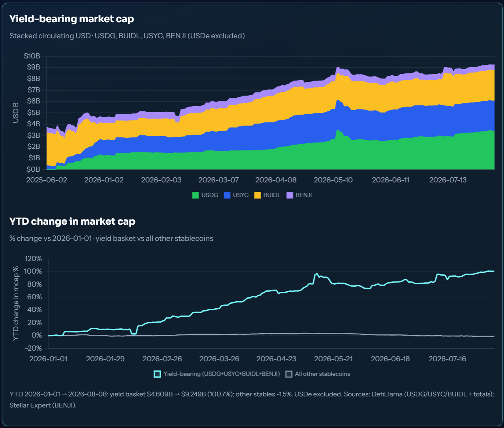Click the 2026-04-08 x-axis date
Image resolution: width=504 pixels, height=428 pixels.
click(x=276, y=180)
